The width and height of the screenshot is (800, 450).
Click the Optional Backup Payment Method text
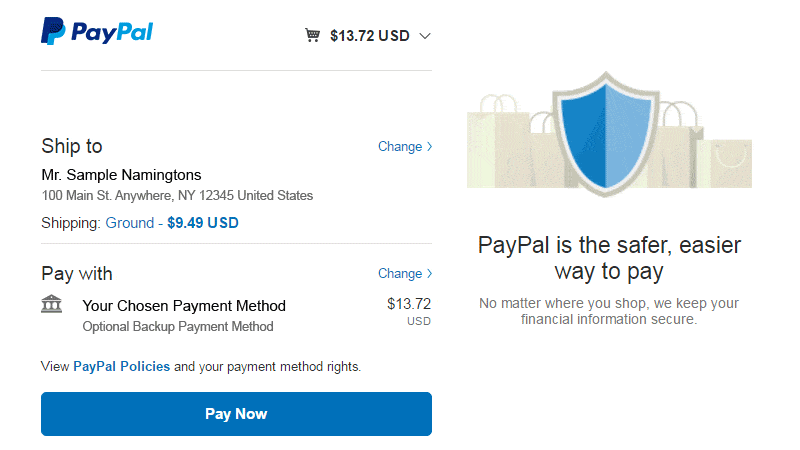pyautogui.click(x=178, y=327)
